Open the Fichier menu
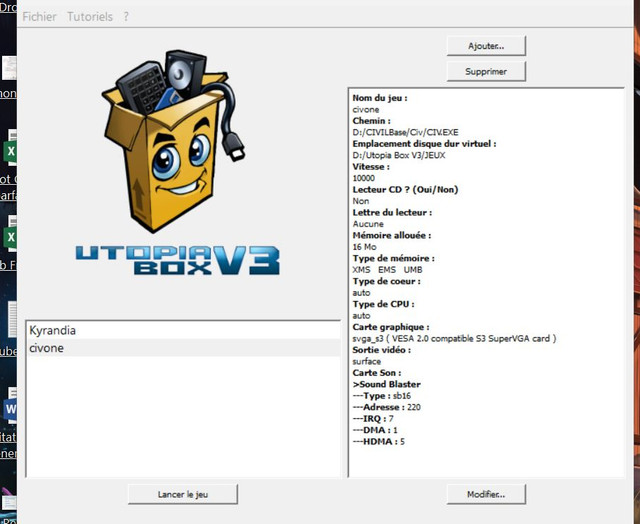Viewport: 640px width, 524px height. (39, 17)
